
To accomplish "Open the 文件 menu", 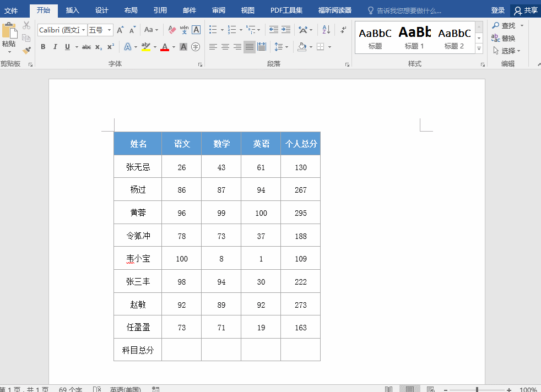I will coord(12,10).
